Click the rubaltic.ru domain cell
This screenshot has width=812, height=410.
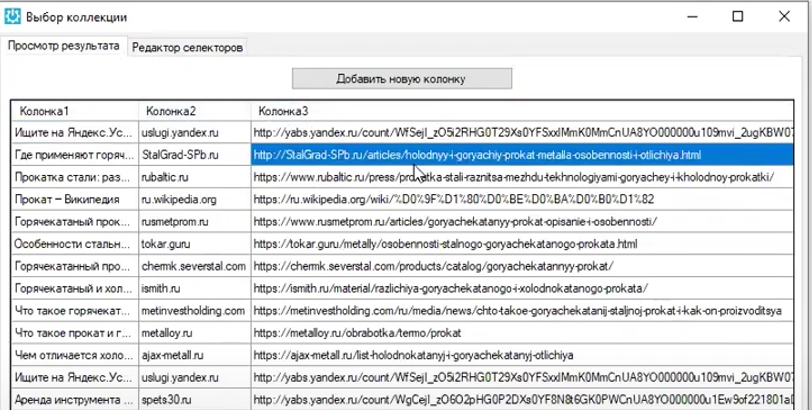195,177
